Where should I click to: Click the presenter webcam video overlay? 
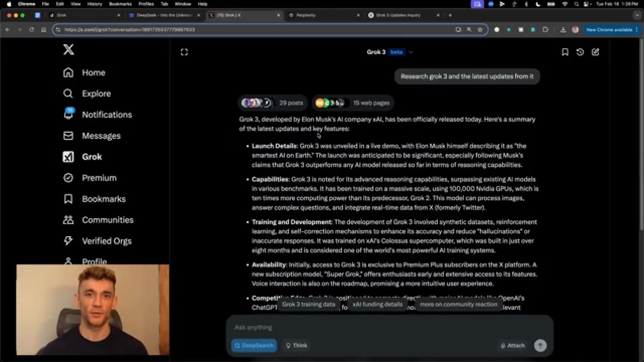tap(93, 310)
